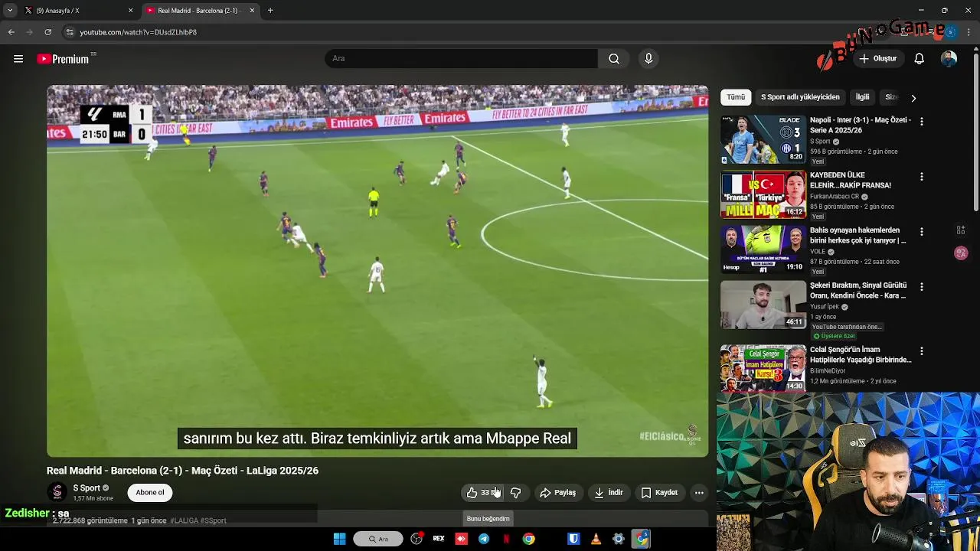This screenshot has height=551, width=980.
Task: Click the #LALIGA hashtag
Action: click(184, 521)
